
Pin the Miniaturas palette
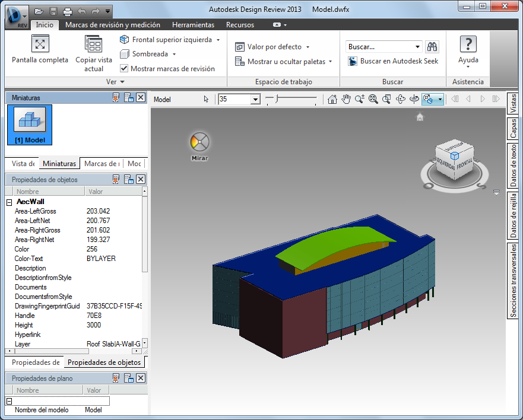[x=116, y=98]
